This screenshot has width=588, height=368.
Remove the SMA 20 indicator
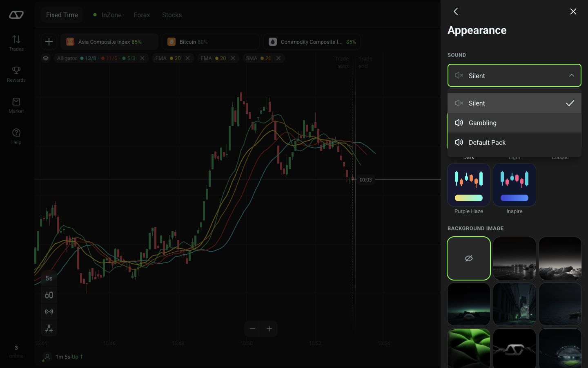(278, 58)
